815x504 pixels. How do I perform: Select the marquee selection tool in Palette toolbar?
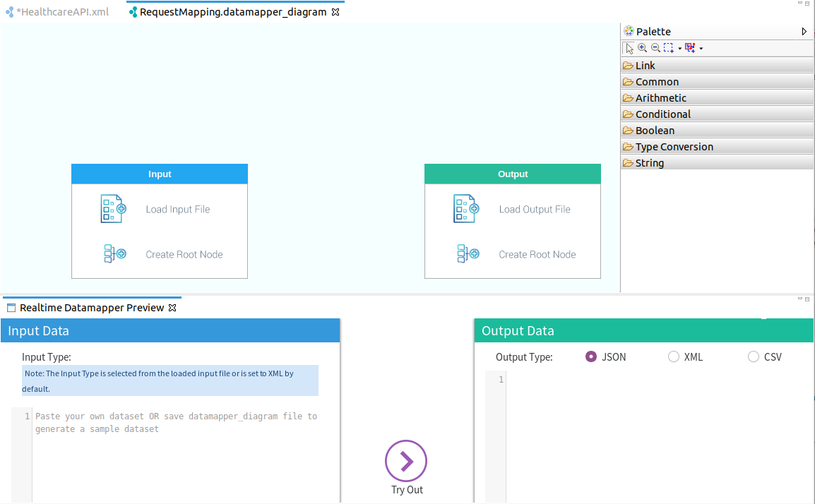(x=667, y=47)
